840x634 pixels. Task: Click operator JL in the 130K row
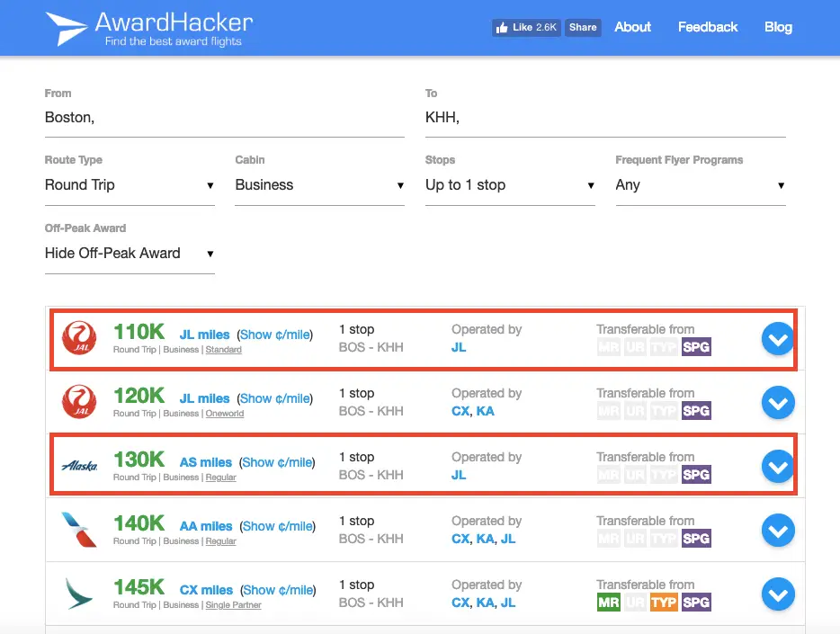[459, 475]
